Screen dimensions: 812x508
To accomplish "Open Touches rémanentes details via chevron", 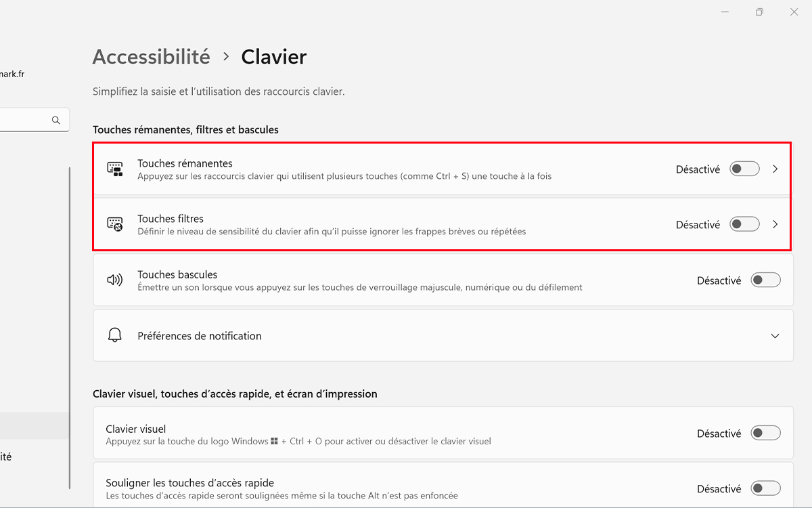I will point(775,169).
